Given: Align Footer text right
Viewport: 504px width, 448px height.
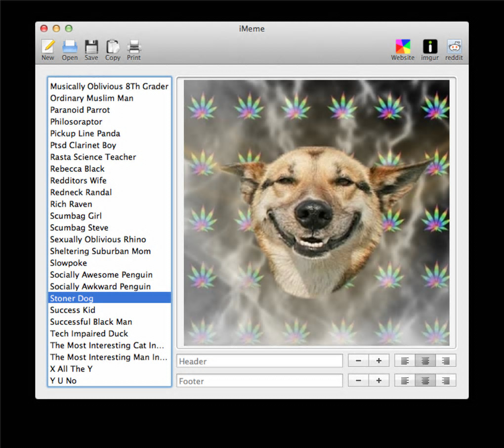Looking at the screenshot, I should (x=446, y=380).
